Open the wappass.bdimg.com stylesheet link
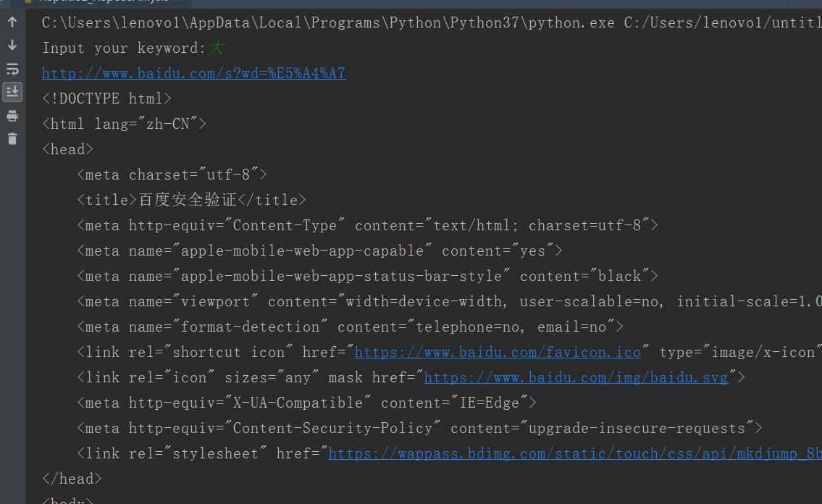Viewport: 822px width, 504px height. [575, 453]
